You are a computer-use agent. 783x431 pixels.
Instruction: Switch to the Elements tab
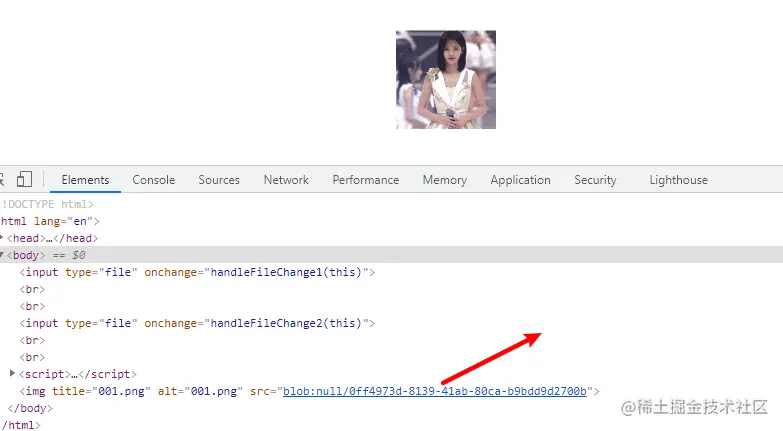click(85, 180)
